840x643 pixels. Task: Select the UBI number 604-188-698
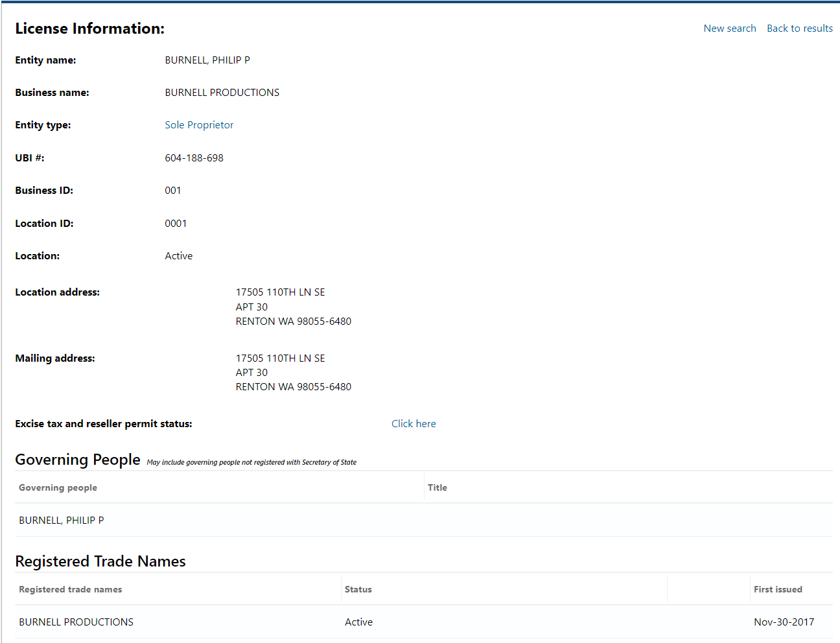click(194, 158)
